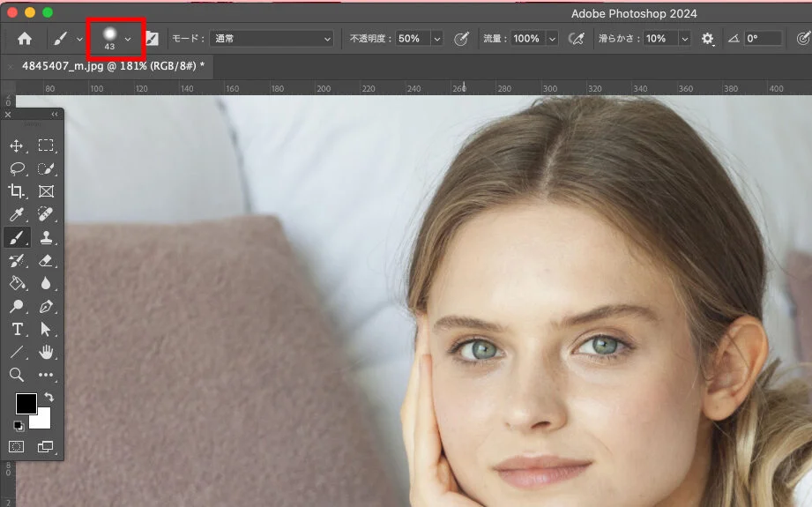812x507 pixels.
Task: Select the Hand tool
Action: 46,352
